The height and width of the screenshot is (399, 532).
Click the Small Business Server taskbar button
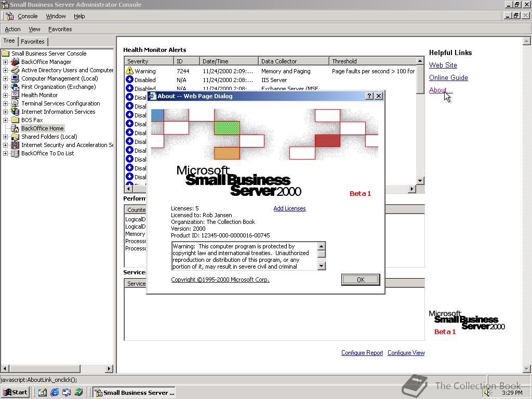pyautogui.click(x=134, y=392)
